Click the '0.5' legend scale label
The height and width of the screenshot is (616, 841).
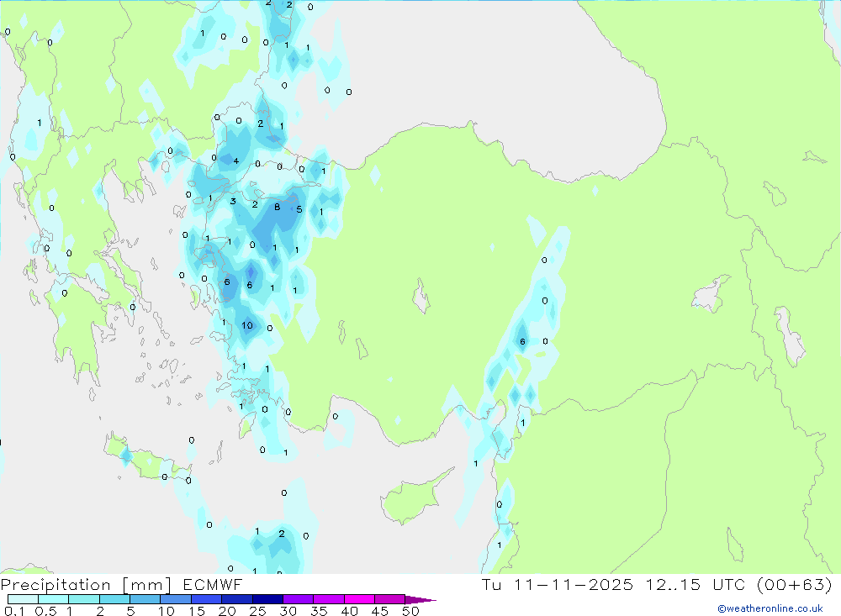tap(45, 611)
